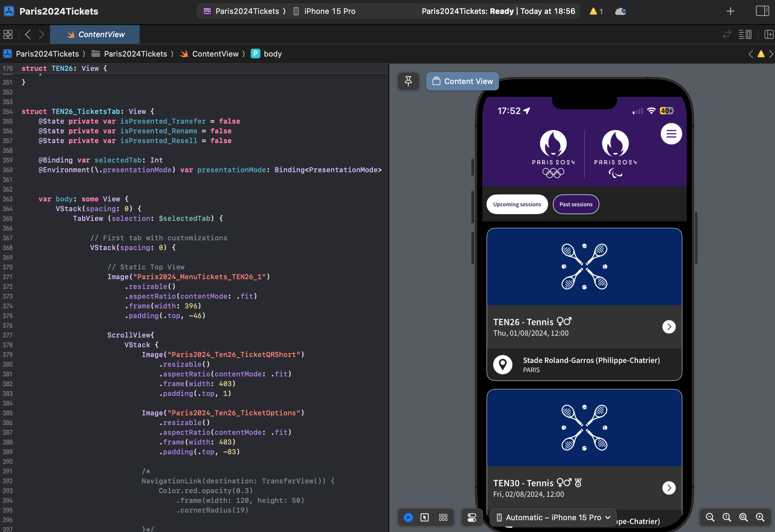The width and height of the screenshot is (775, 532).
Task: Open canvas device settings
Action: (x=472, y=517)
